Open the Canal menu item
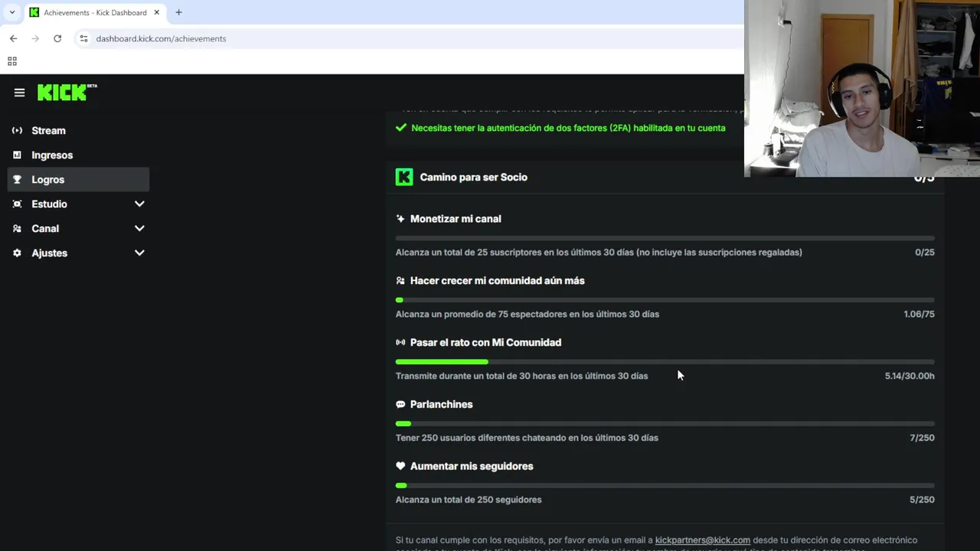 coord(79,229)
